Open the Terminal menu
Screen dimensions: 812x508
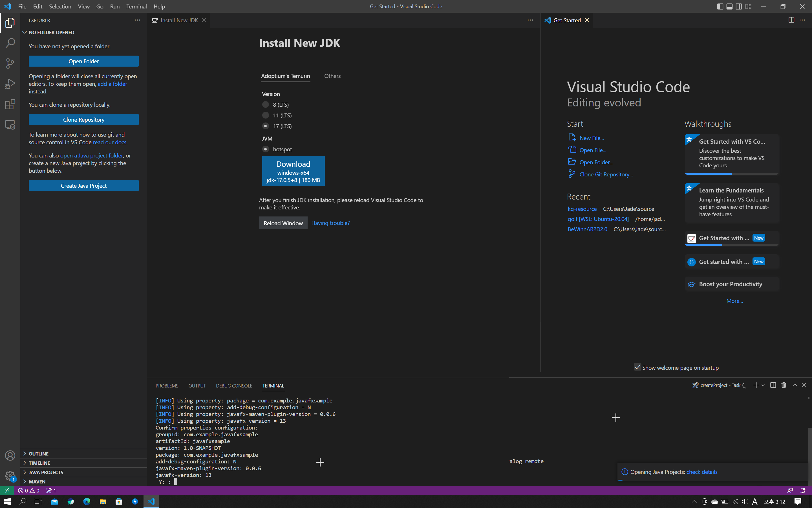point(136,6)
